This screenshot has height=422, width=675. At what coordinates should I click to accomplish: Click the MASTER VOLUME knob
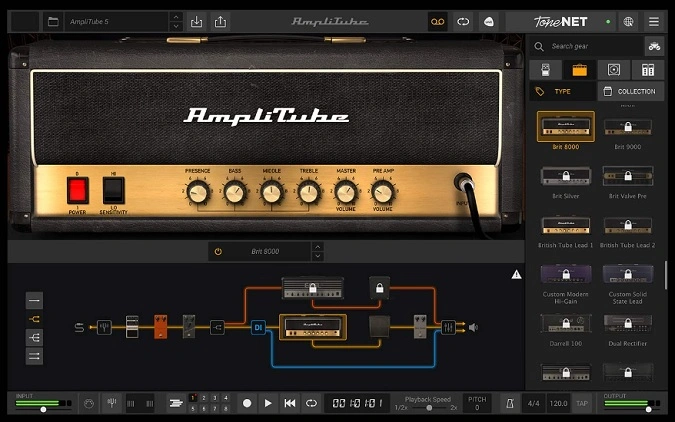point(346,192)
